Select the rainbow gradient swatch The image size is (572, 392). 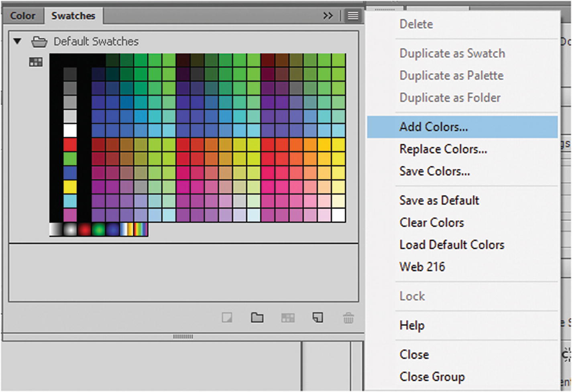point(140,229)
